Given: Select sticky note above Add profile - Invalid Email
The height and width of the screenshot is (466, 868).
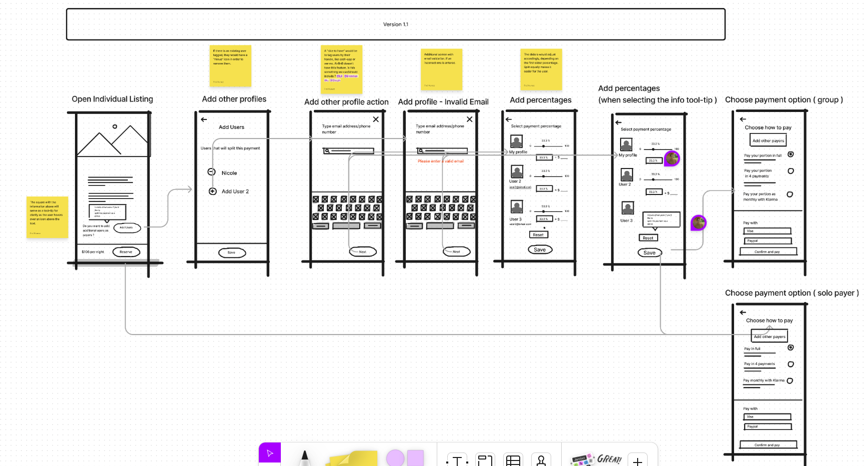Looking at the screenshot, I should tap(441, 69).
